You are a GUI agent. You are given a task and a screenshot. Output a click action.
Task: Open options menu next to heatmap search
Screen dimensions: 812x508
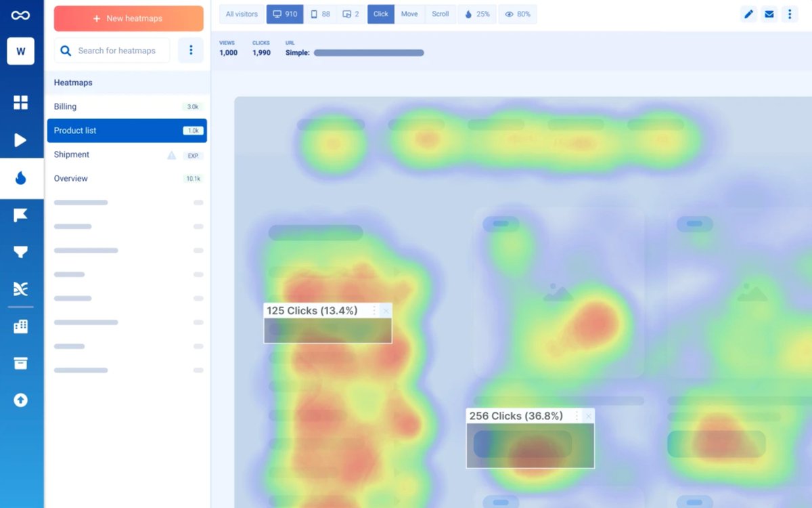[x=190, y=50]
